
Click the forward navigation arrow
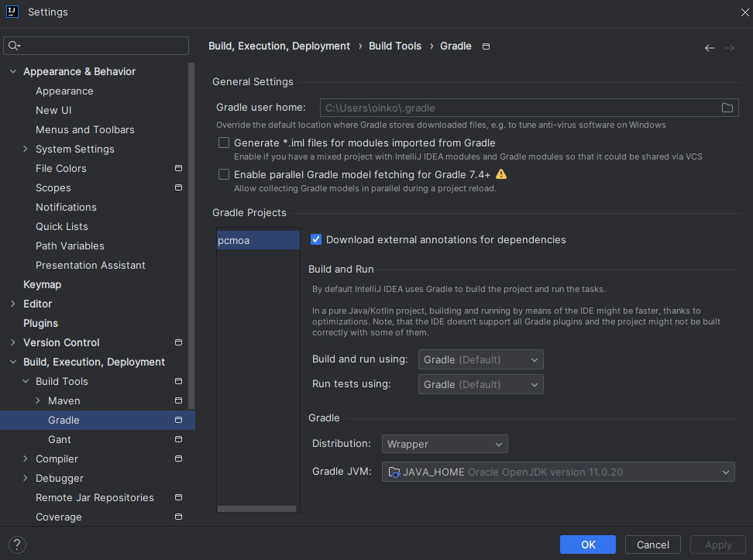(x=729, y=47)
